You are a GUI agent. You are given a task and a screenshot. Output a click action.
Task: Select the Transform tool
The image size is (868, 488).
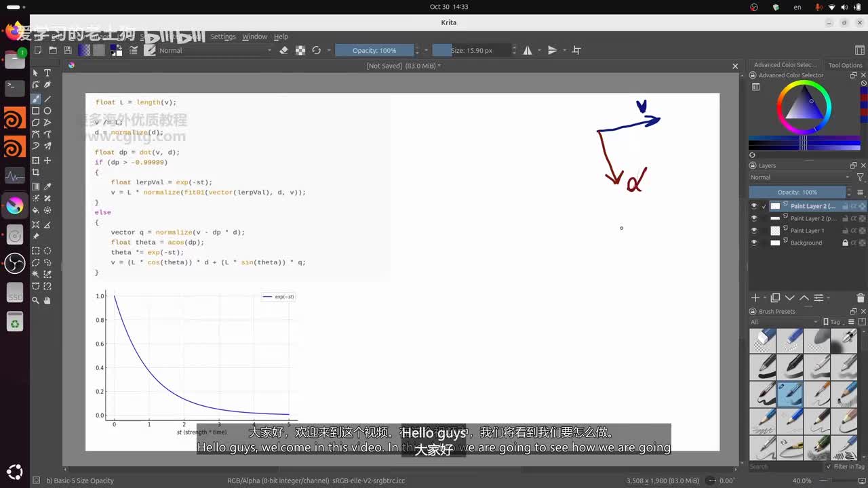(36, 161)
